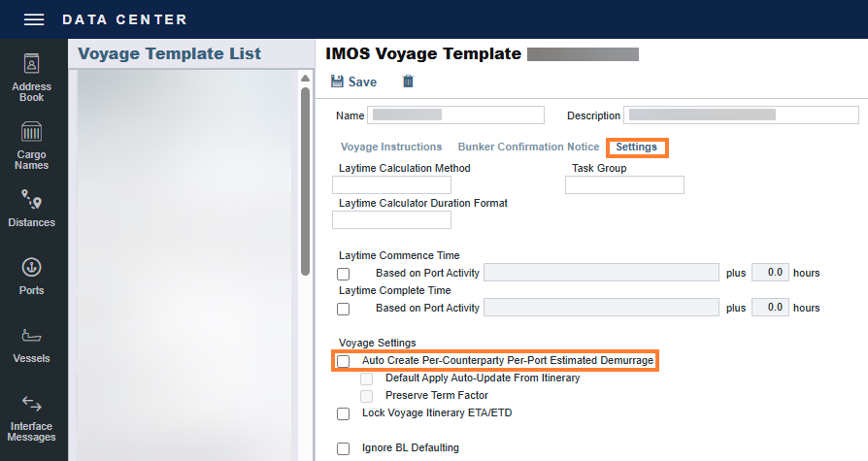Click the Voyage Template List scrollbar thumb

(x=305, y=181)
